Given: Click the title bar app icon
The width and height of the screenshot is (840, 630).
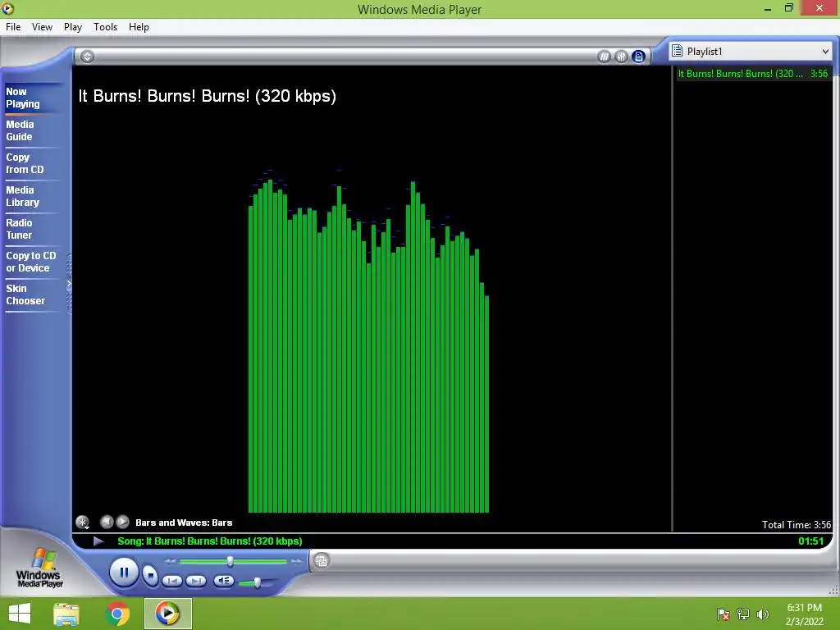Looking at the screenshot, I should click(x=7, y=8).
